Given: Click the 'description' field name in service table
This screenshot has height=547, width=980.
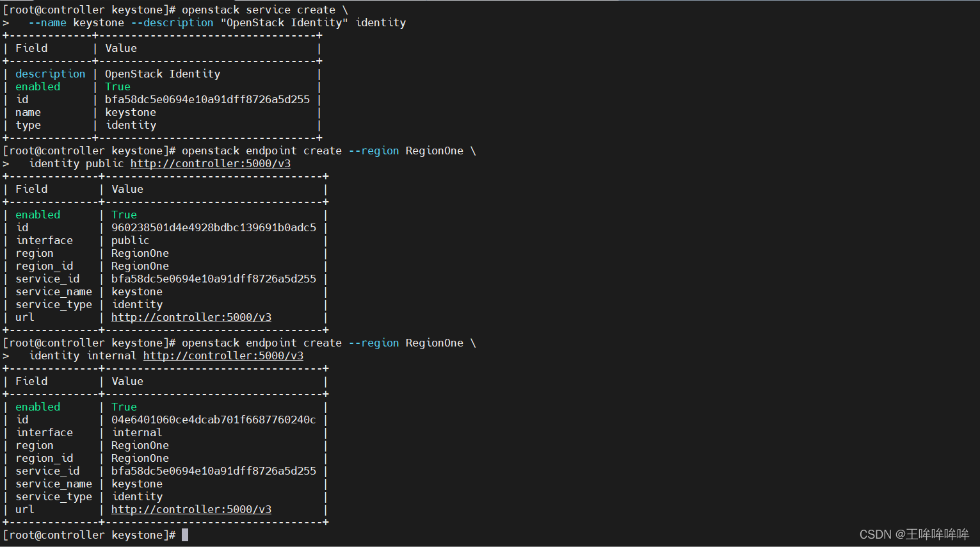Looking at the screenshot, I should (x=51, y=74).
